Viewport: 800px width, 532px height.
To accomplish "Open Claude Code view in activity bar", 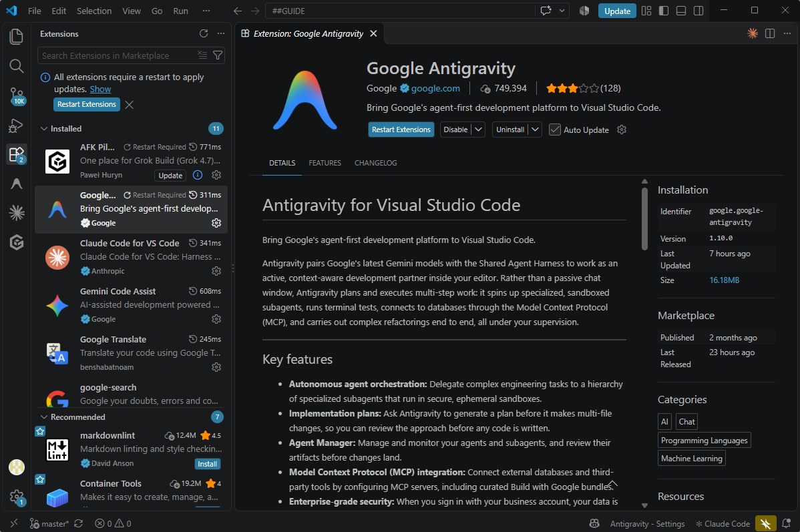I will (16, 213).
